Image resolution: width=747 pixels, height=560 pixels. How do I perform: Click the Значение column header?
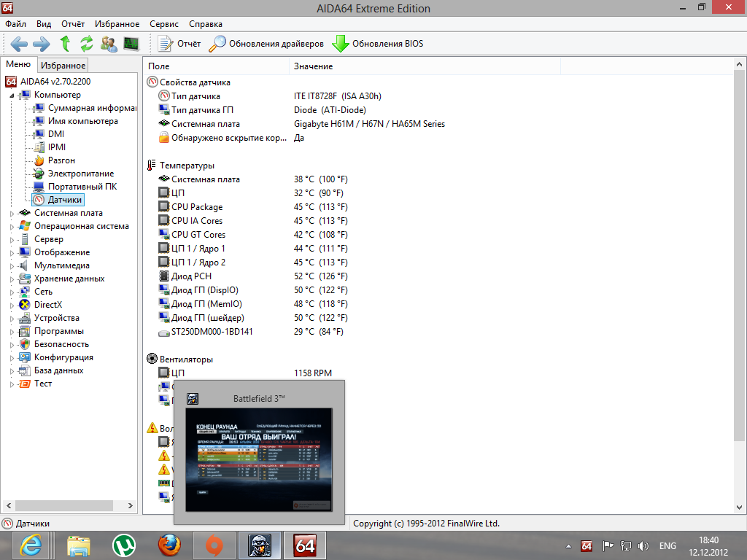pyautogui.click(x=425, y=66)
